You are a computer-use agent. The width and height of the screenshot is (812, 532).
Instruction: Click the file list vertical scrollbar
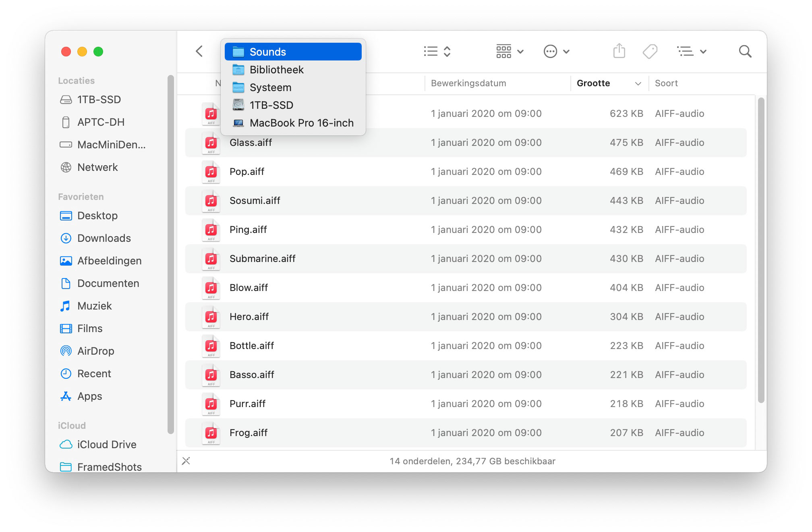coord(761,250)
